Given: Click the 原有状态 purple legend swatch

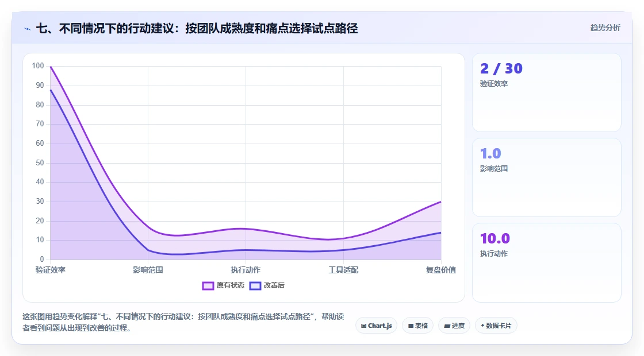Looking at the screenshot, I should [x=208, y=286].
